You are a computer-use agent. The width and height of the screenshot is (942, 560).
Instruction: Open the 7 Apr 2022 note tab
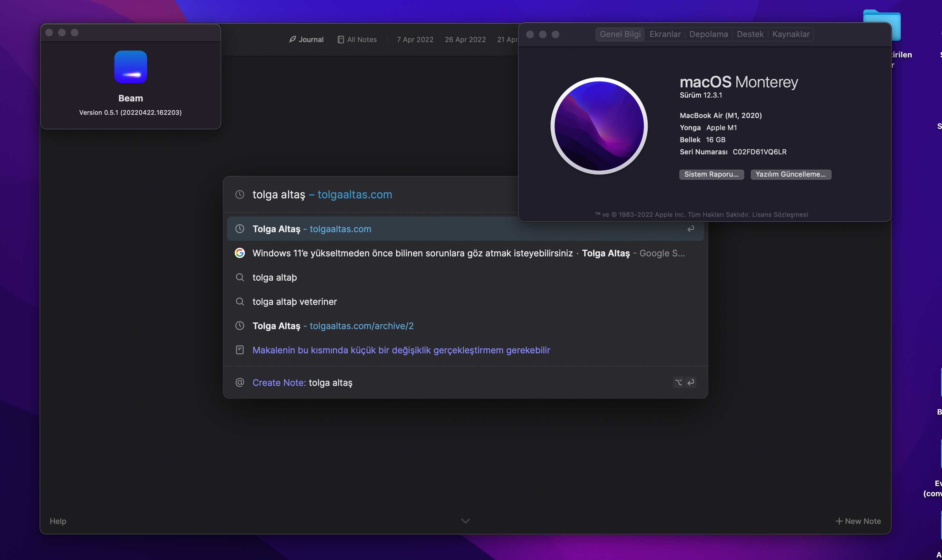point(415,39)
